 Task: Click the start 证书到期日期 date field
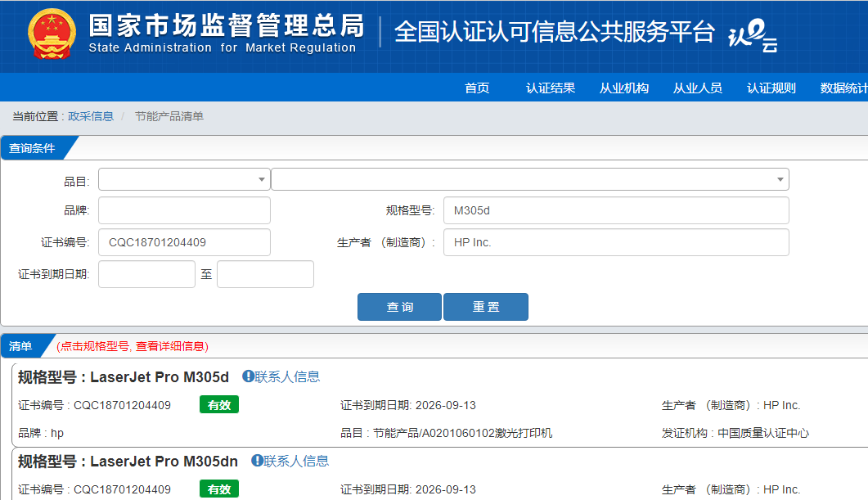(146, 274)
